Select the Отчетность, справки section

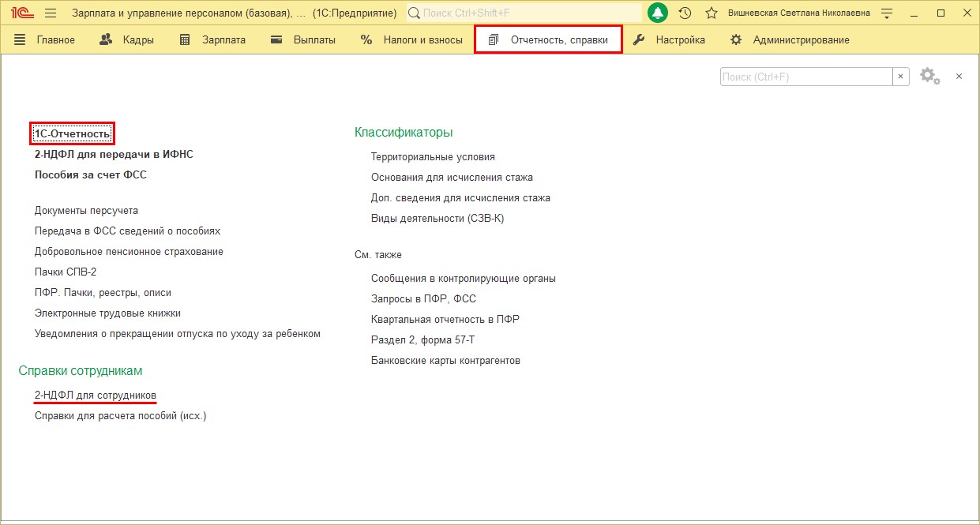click(548, 40)
